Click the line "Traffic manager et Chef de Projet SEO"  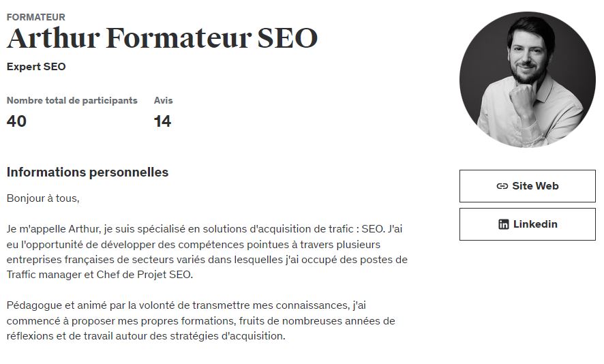click(x=100, y=275)
